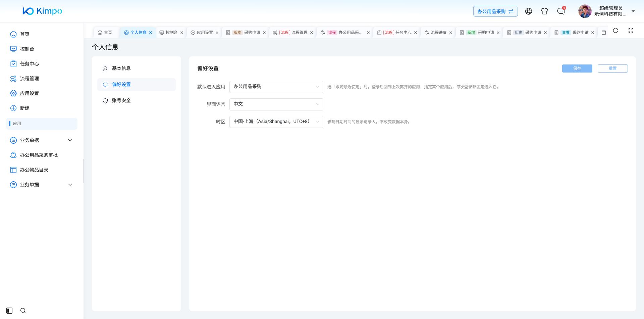The width and height of the screenshot is (644, 319).
Task: Expand the first 业务单据 group
Action: tap(42, 140)
